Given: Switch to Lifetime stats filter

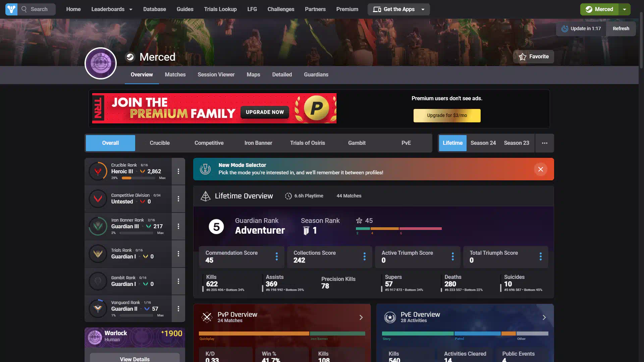Looking at the screenshot, I should pos(453,143).
